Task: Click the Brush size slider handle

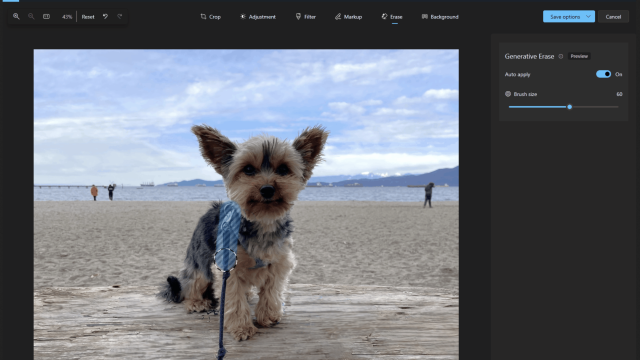Action: [569, 107]
